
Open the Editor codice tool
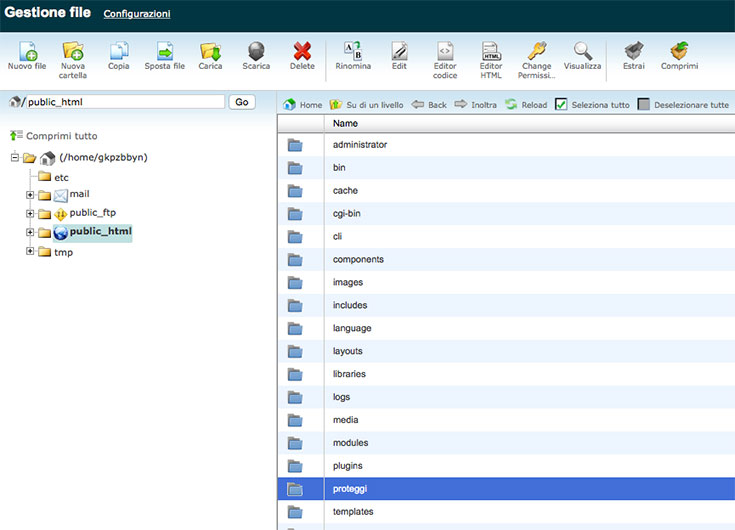445,60
